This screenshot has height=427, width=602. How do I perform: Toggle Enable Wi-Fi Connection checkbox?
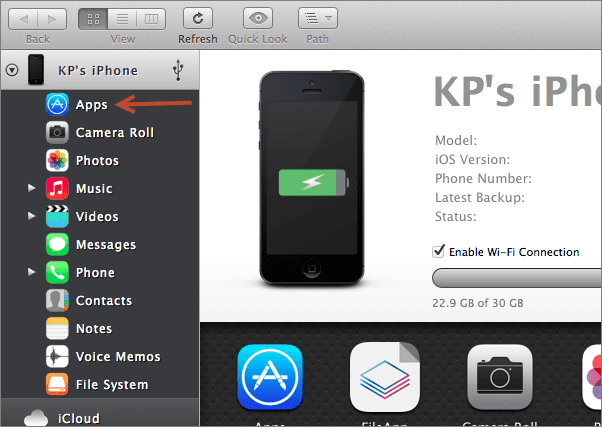click(x=438, y=252)
